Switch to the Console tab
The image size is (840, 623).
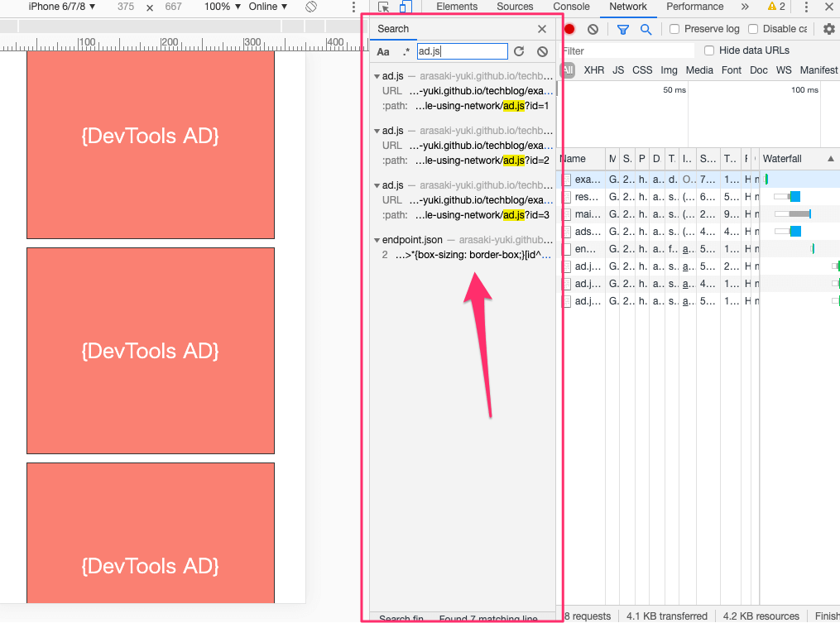coord(571,7)
